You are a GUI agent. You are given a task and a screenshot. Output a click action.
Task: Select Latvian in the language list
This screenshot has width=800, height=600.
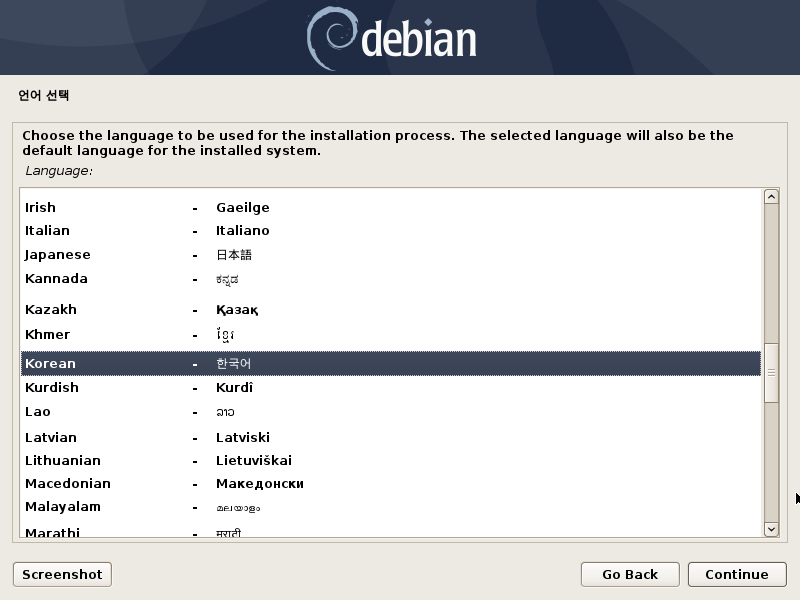tap(391, 438)
